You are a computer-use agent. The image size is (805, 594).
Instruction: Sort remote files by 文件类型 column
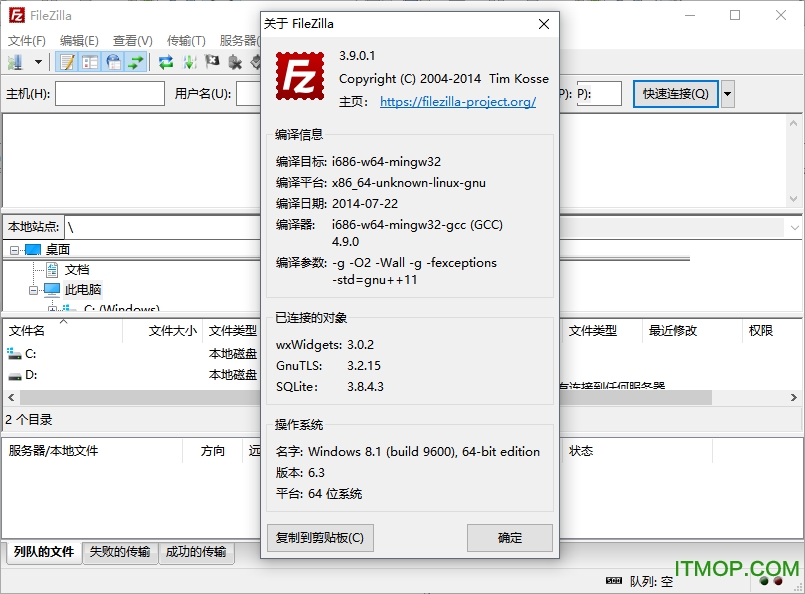point(602,331)
